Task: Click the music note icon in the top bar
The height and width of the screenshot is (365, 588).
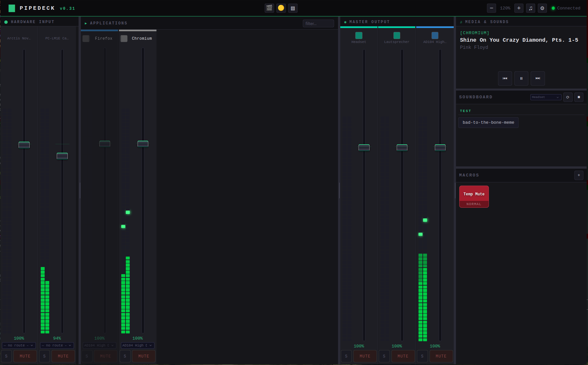Action: pyautogui.click(x=531, y=8)
